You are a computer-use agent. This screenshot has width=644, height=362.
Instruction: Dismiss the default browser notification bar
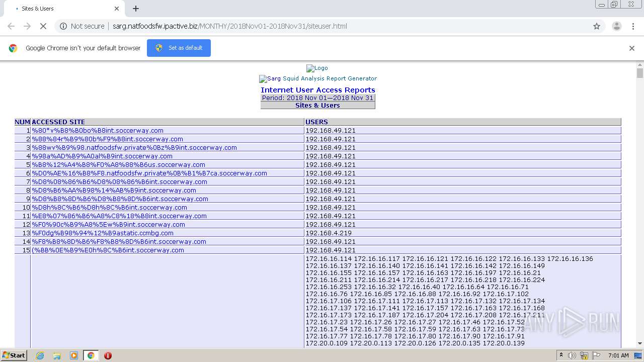pyautogui.click(x=632, y=48)
